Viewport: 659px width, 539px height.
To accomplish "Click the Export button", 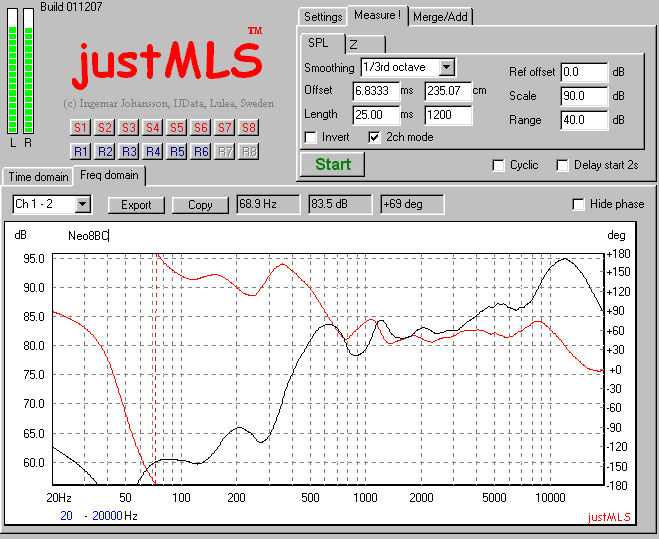I will [136, 205].
